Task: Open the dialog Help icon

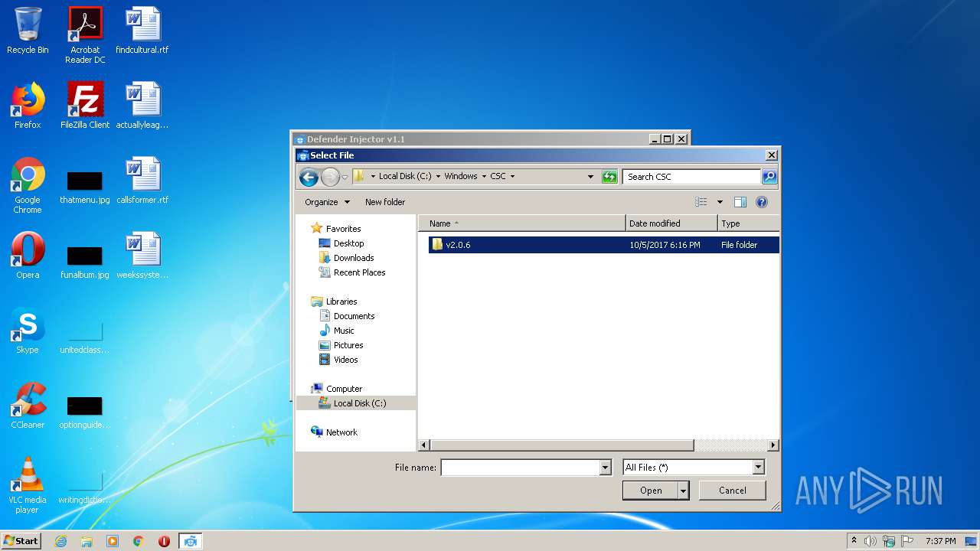Action: point(762,202)
